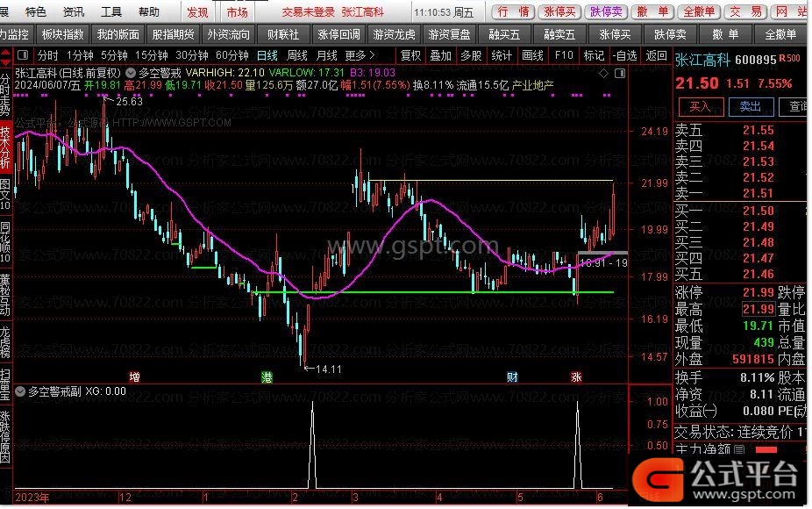This screenshot has height=509, width=812.
Task: Click 叠加 overlay tool
Action: (441, 55)
